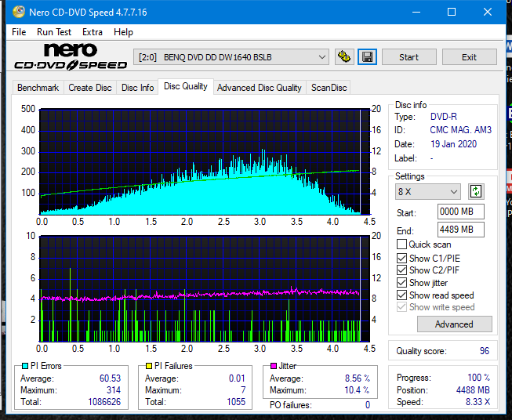Click PI Failures total 1055
The width and height of the screenshot is (512, 420).
tap(236, 402)
